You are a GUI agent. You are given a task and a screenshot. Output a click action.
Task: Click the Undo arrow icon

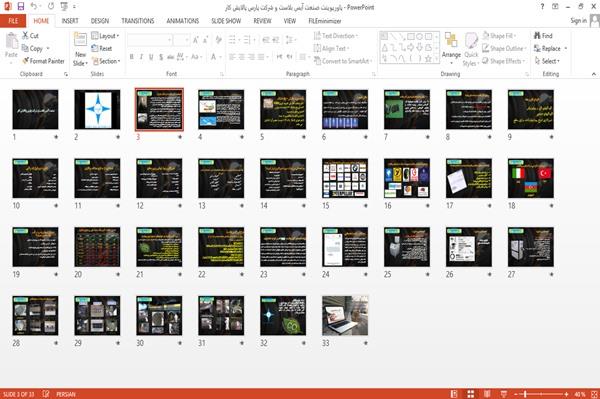[34, 7]
